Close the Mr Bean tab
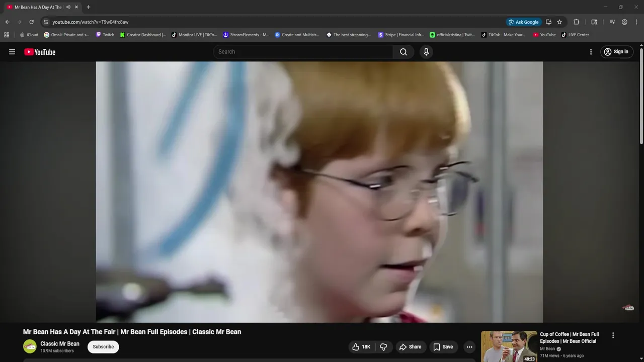Screen dimensions: 644x362 76,7
